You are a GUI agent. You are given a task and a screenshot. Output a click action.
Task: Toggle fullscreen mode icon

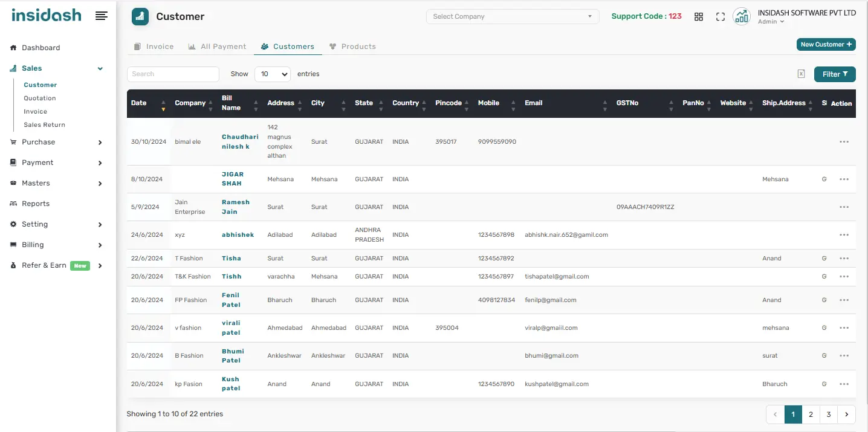coord(721,17)
